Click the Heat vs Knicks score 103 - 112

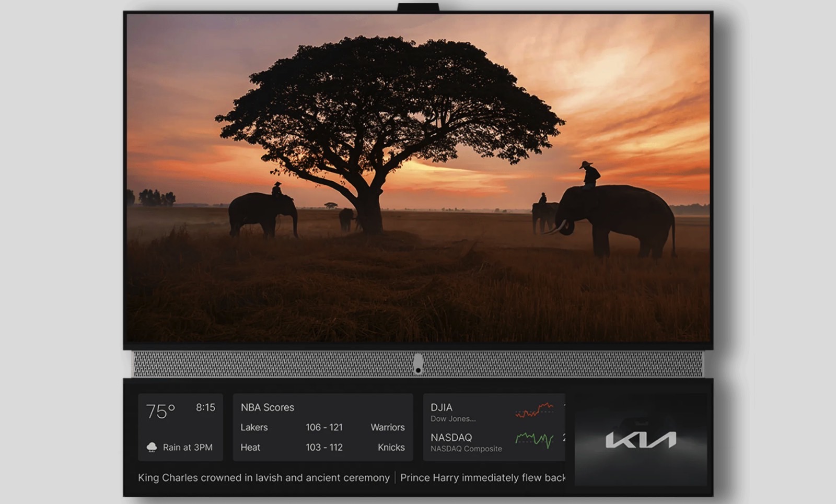pyautogui.click(x=324, y=447)
